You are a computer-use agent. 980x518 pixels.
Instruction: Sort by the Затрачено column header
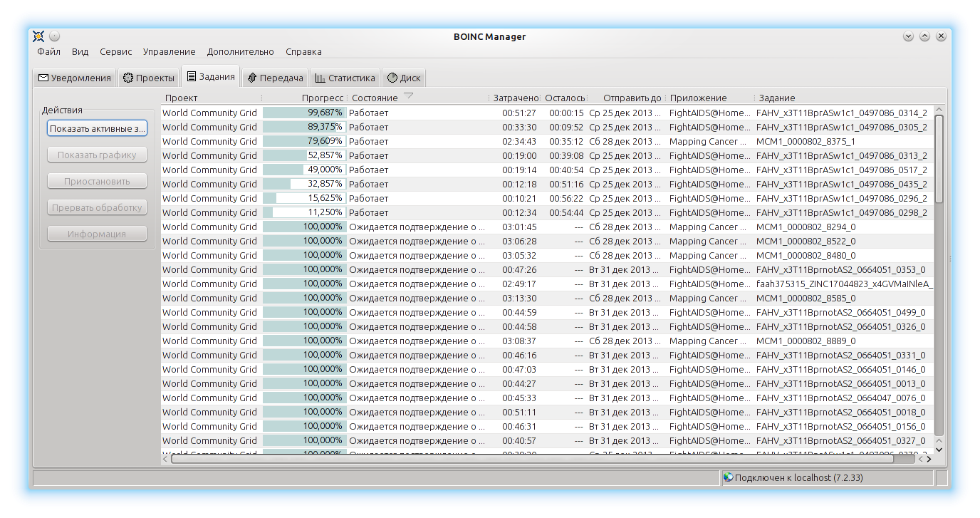516,98
